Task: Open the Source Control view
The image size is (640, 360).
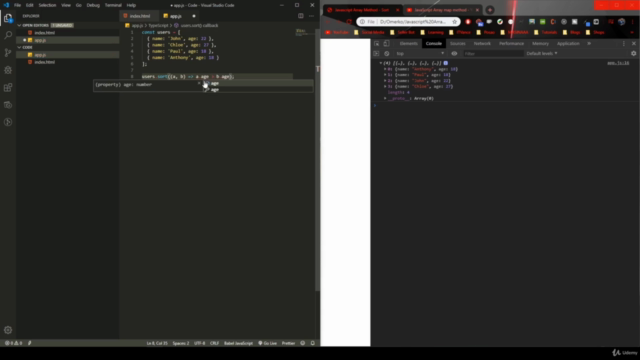Action: pyautogui.click(x=8, y=53)
